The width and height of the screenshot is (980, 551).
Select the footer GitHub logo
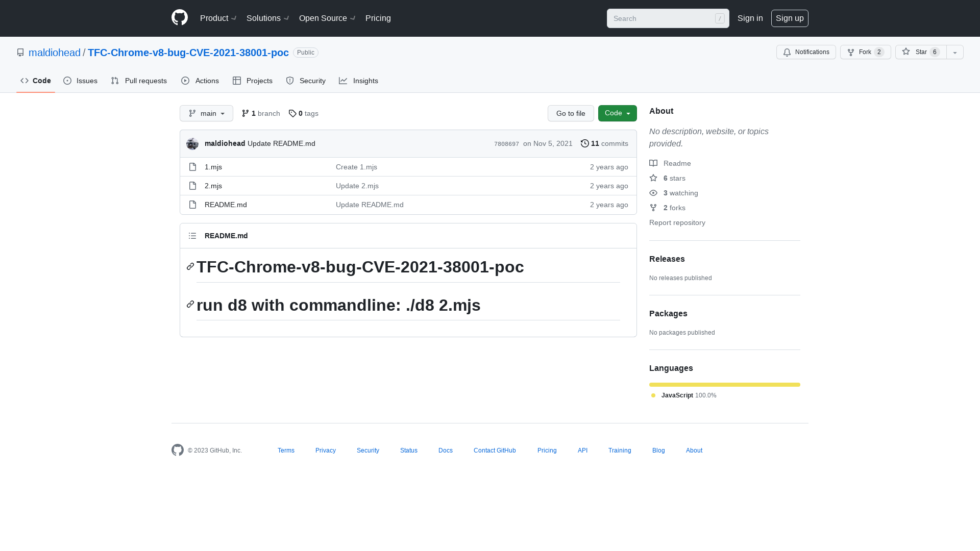click(178, 450)
